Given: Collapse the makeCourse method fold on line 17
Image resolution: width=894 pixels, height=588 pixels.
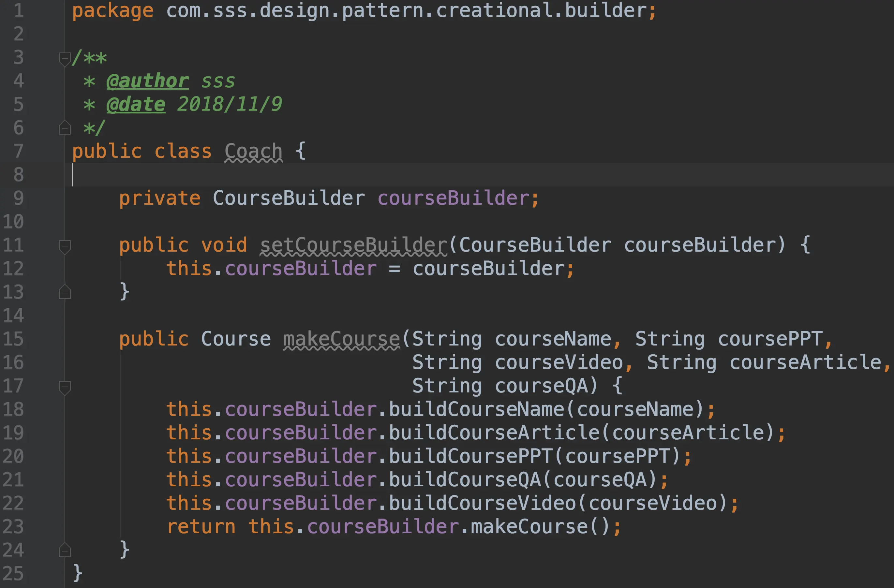Looking at the screenshot, I should [65, 387].
